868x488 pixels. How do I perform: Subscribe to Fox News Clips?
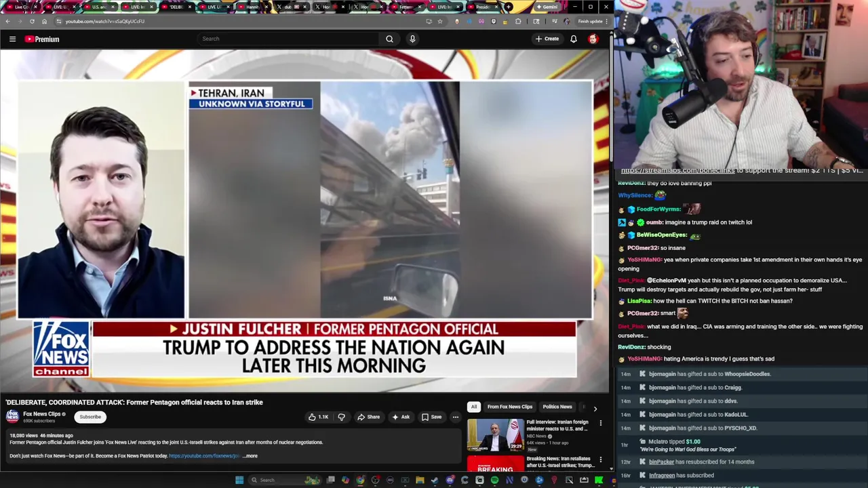click(90, 417)
